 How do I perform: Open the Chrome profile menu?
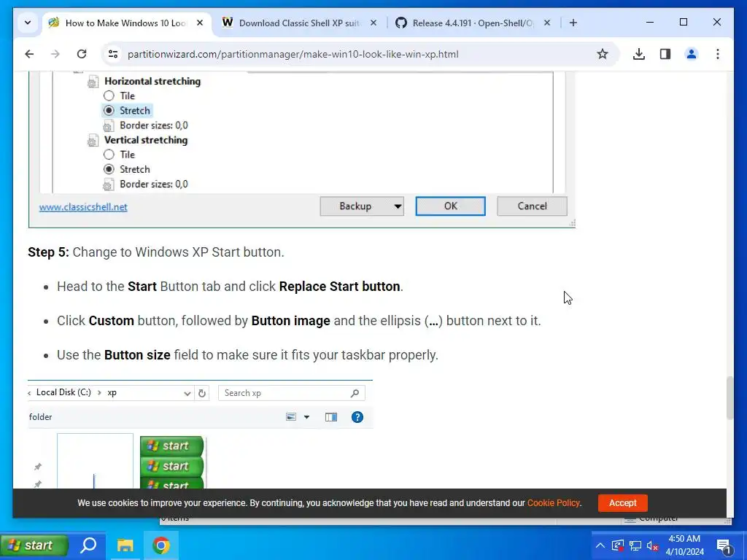pyautogui.click(x=692, y=54)
